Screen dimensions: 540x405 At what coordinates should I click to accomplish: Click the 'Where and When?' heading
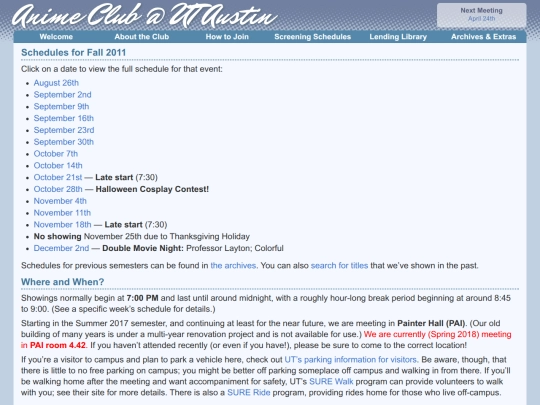[62, 282]
